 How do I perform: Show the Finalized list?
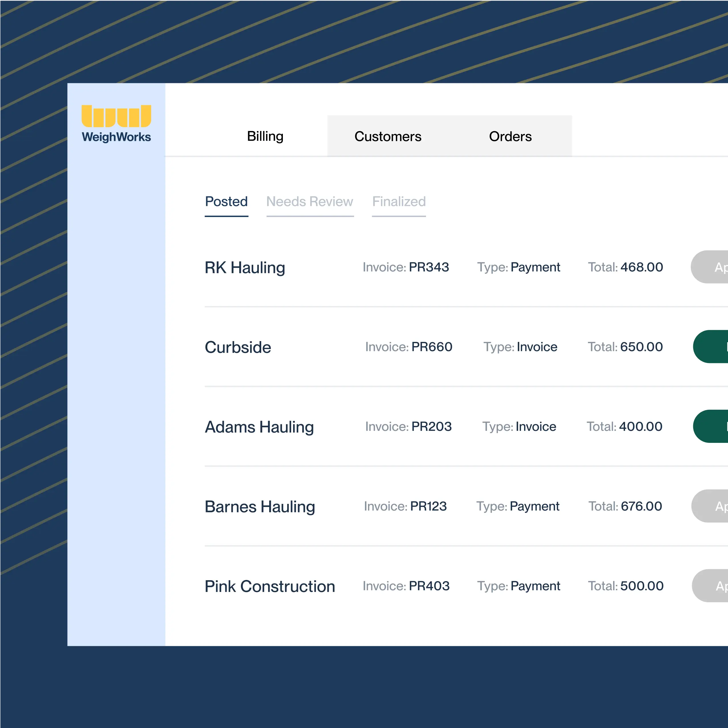[x=399, y=202]
